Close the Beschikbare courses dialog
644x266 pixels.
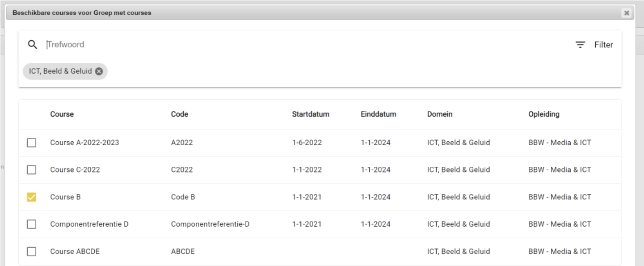coord(627,13)
